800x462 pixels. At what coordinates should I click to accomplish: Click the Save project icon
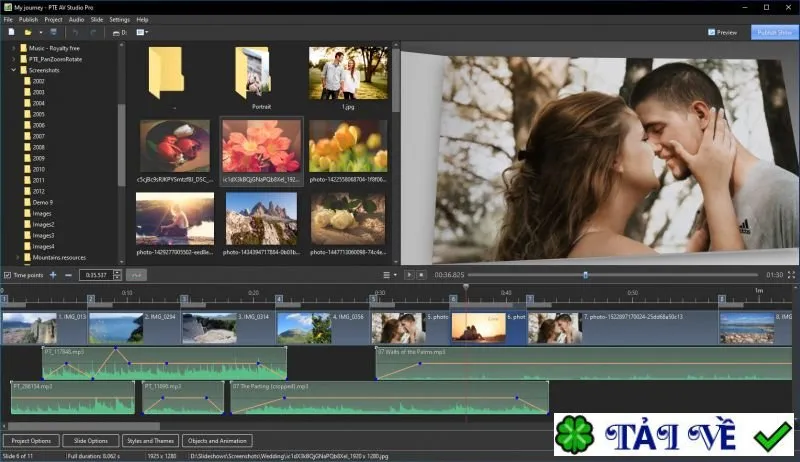click(x=53, y=32)
